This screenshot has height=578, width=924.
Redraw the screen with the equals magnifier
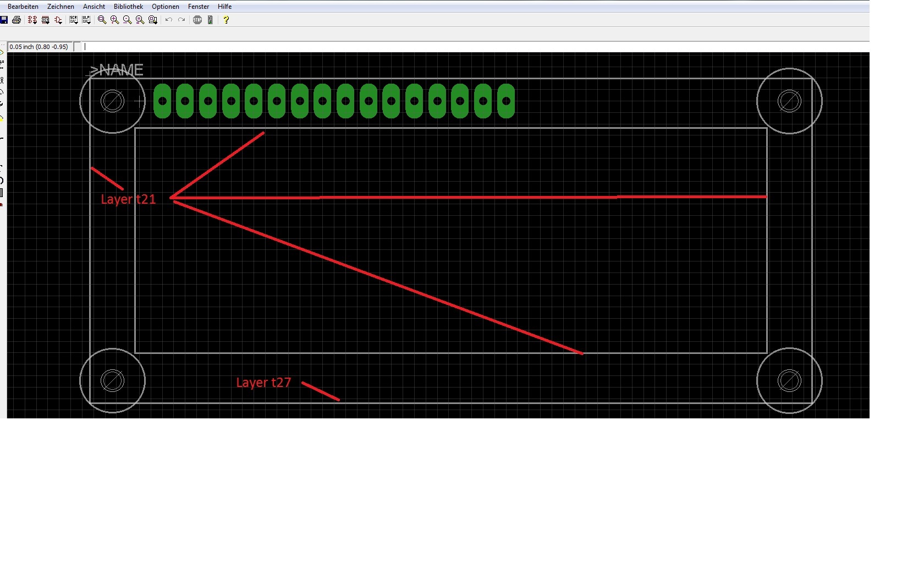140,20
